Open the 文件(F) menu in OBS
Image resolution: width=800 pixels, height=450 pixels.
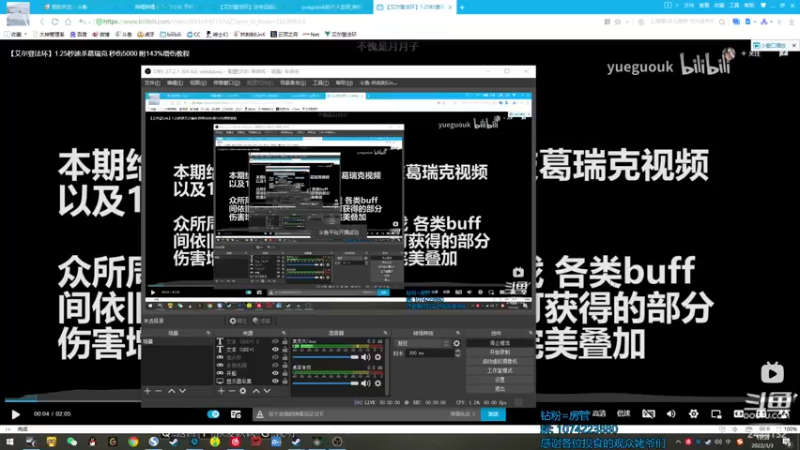tap(152, 83)
